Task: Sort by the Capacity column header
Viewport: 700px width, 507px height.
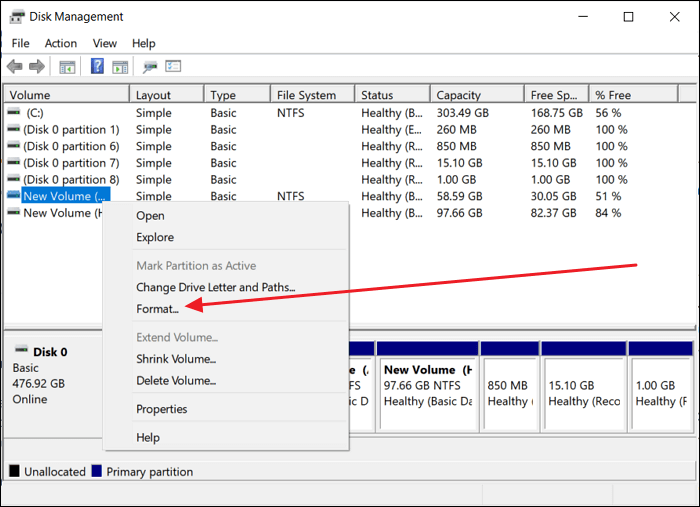Action: [x=478, y=95]
